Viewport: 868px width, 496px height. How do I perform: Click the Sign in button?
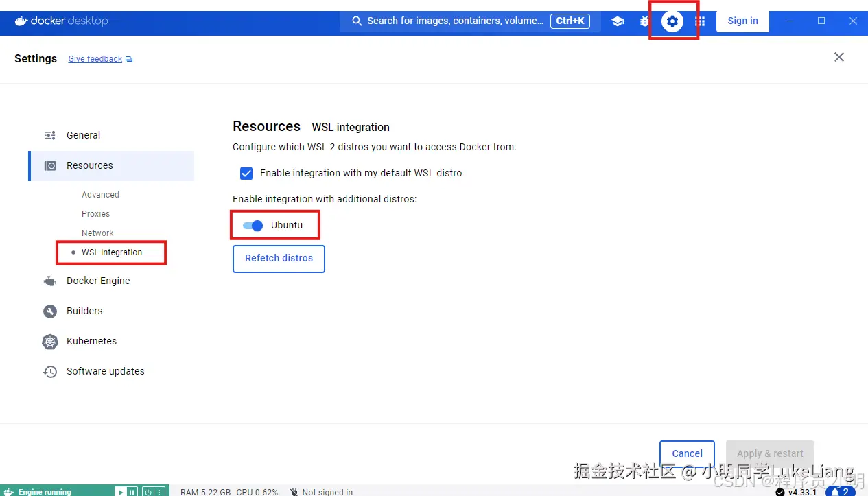tap(742, 21)
